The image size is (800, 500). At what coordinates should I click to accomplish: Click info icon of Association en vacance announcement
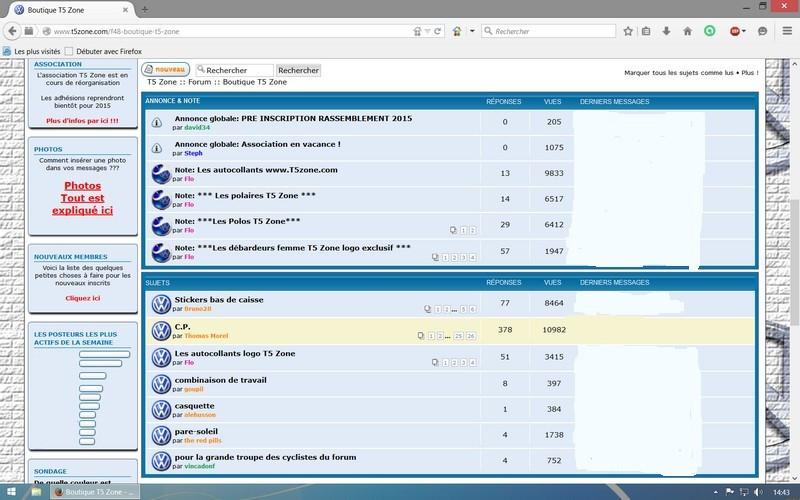click(157, 148)
